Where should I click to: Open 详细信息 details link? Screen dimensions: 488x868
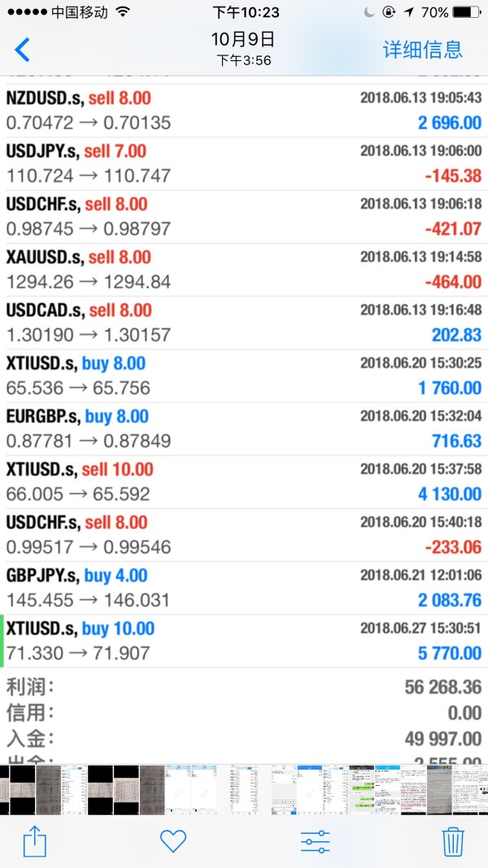tap(422, 50)
